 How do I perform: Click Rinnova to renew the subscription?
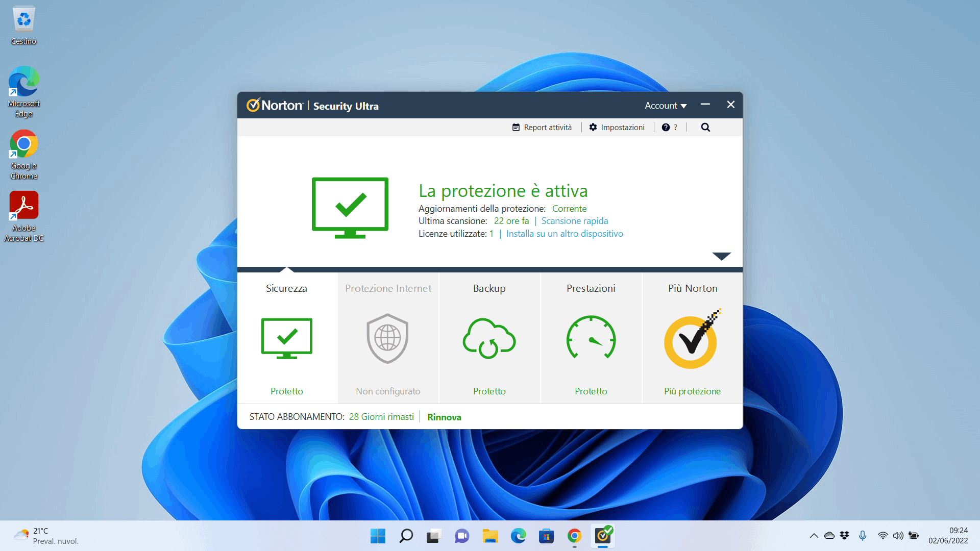[444, 417]
